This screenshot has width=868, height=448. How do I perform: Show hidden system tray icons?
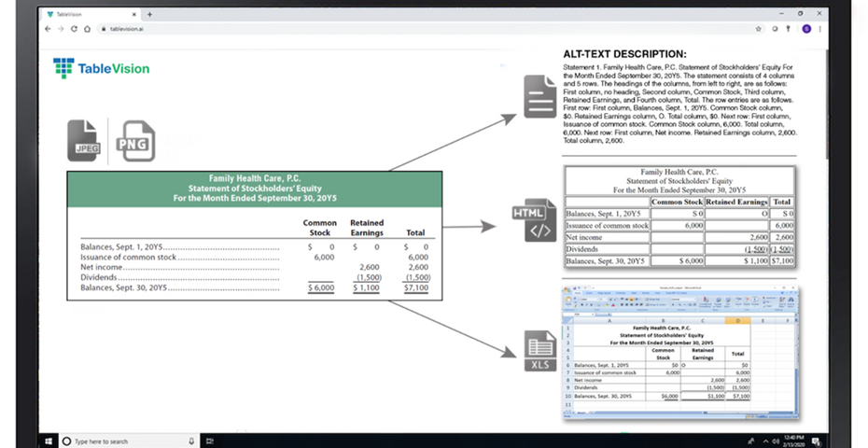tap(766, 441)
